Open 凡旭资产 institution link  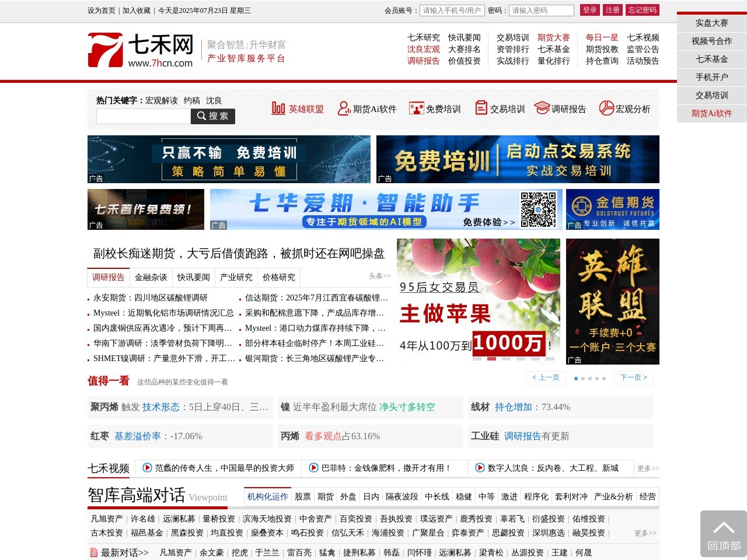pos(107,519)
